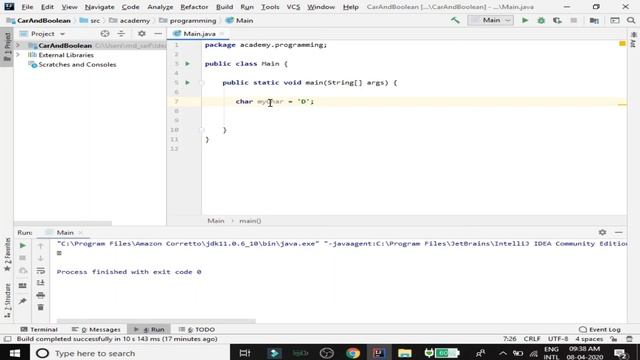Click the down arrow in Run console
This screenshot has width=640, height=360.
tap(40, 258)
